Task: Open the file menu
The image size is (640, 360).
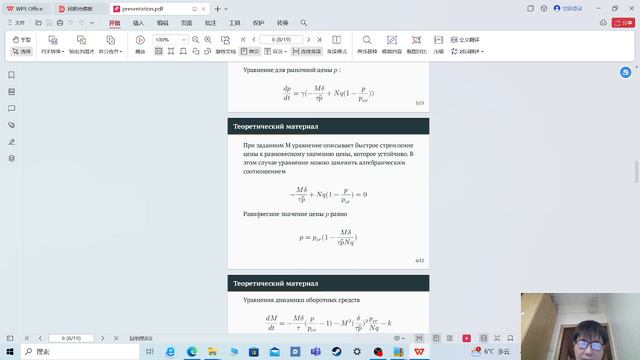Action: (x=16, y=23)
